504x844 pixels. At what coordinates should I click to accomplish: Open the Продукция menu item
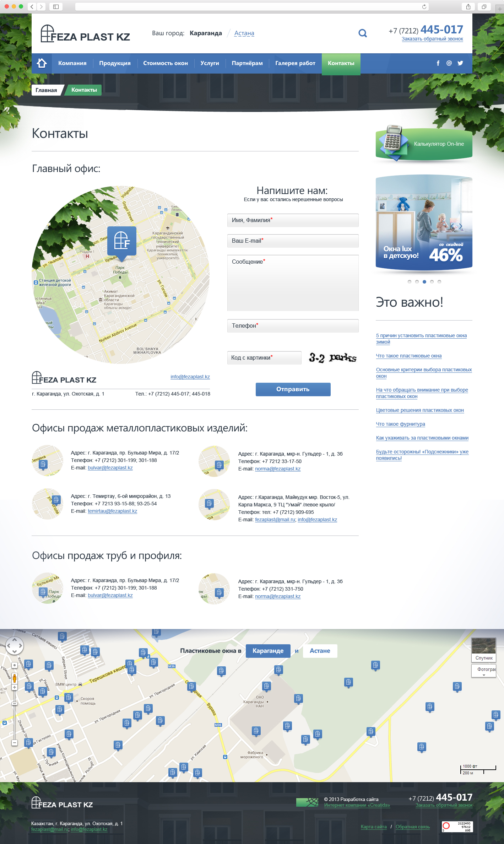tap(115, 63)
